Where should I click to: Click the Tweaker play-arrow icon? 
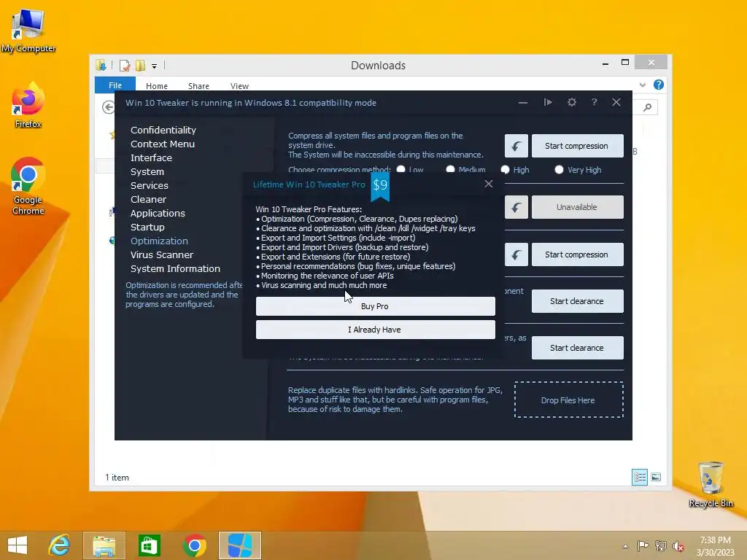pos(549,102)
